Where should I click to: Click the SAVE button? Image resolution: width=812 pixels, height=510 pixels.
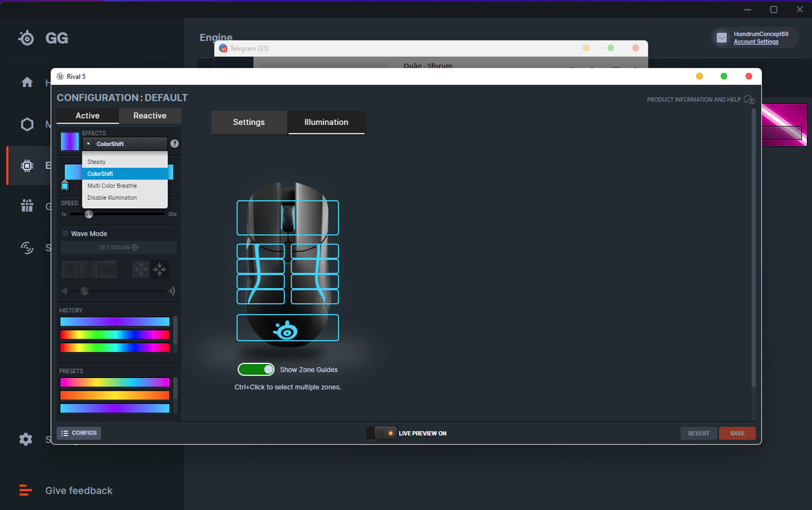coord(737,433)
